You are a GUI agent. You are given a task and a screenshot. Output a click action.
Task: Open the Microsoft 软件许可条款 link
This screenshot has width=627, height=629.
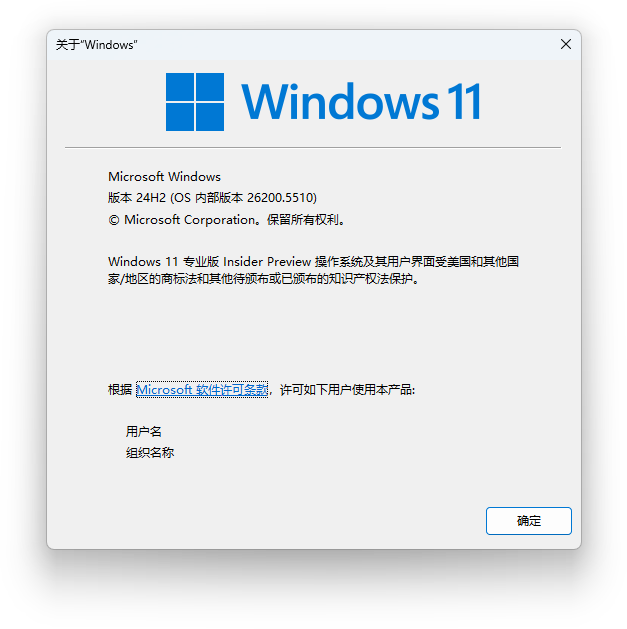[202, 390]
